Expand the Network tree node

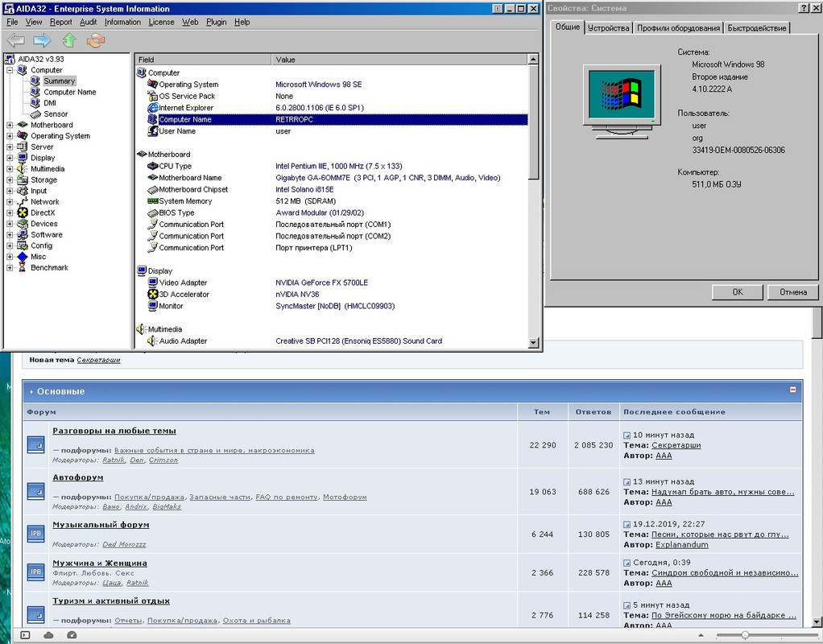pyautogui.click(x=10, y=202)
